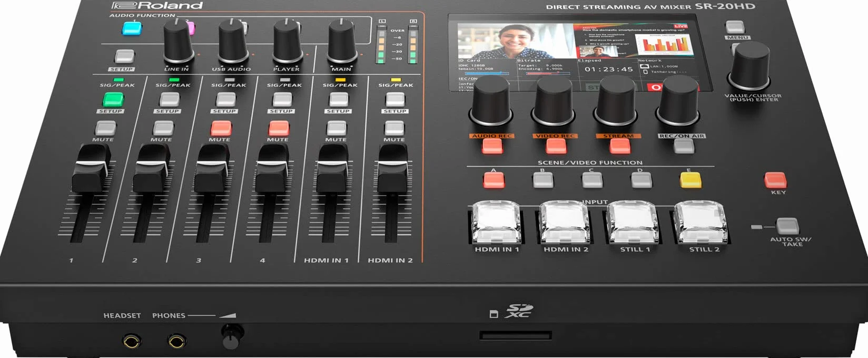The width and height of the screenshot is (868, 358).
Task: Select scene A red button
Action: (x=494, y=180)
